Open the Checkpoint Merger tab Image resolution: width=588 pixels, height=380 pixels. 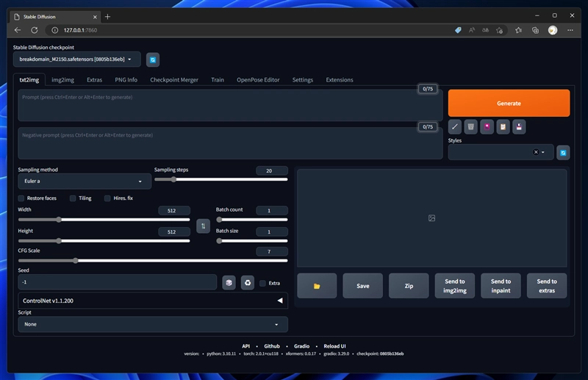click(174, 80)
